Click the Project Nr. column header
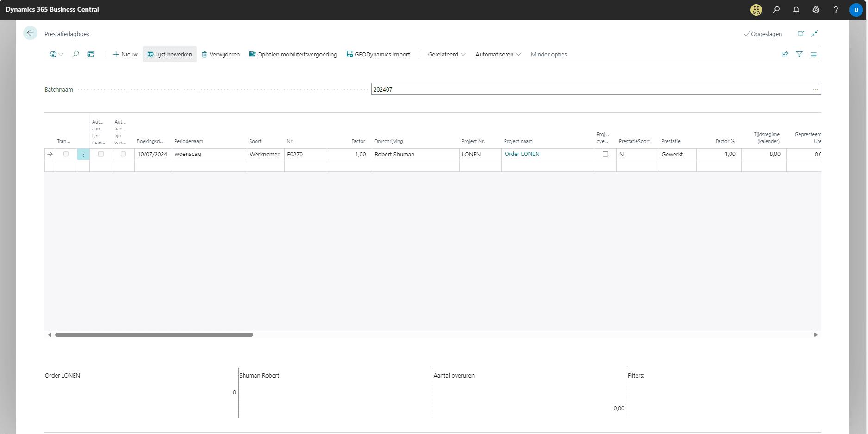Screen dimensions: 868x434 473,141
